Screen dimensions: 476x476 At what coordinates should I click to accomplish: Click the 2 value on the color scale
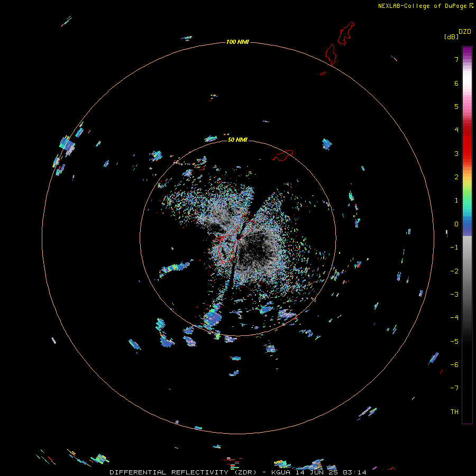click(456, 177)
